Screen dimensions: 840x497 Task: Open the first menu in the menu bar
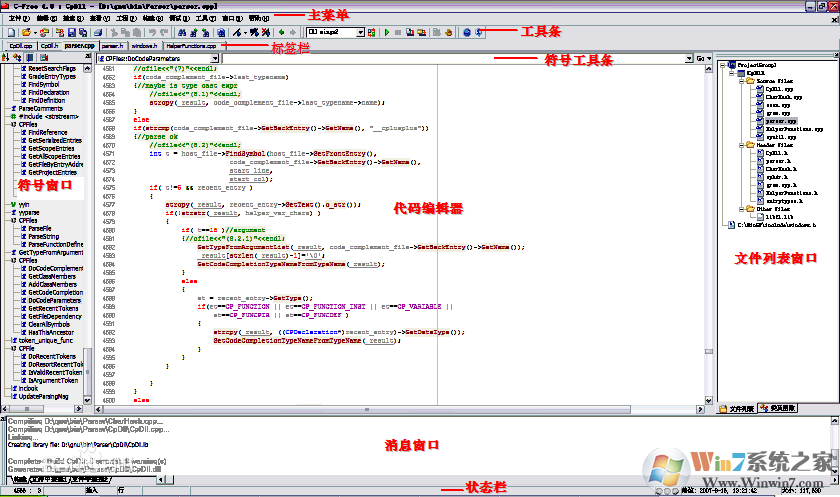tap(18, 19)
